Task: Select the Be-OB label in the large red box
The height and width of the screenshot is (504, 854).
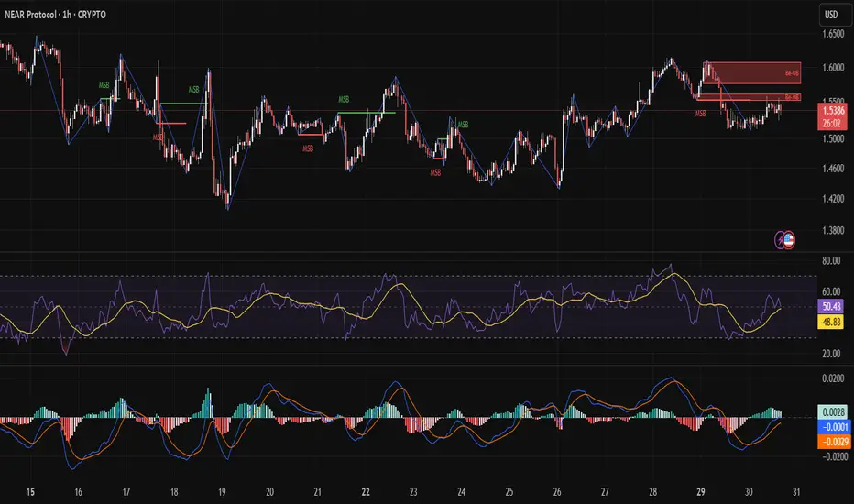Action: [792, 73]
